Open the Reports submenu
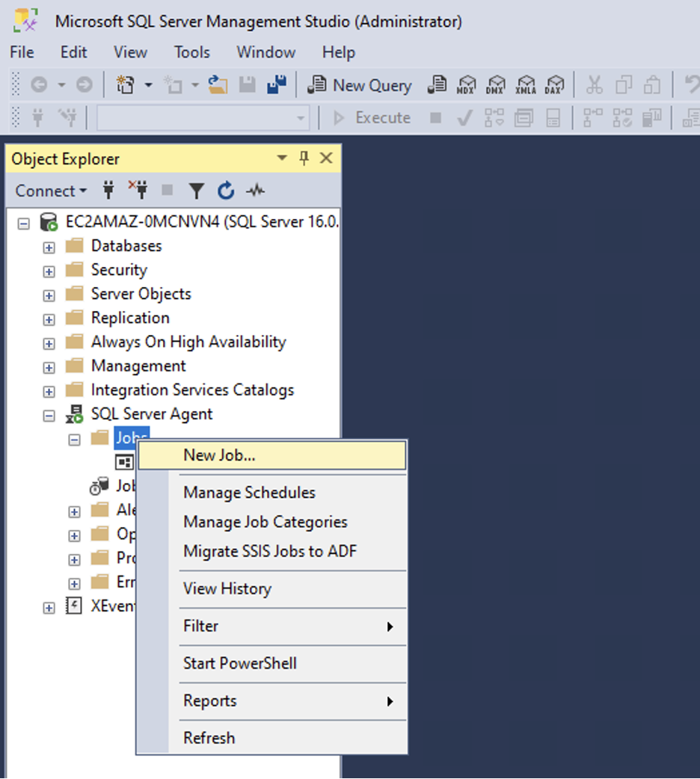 (272, 701)
